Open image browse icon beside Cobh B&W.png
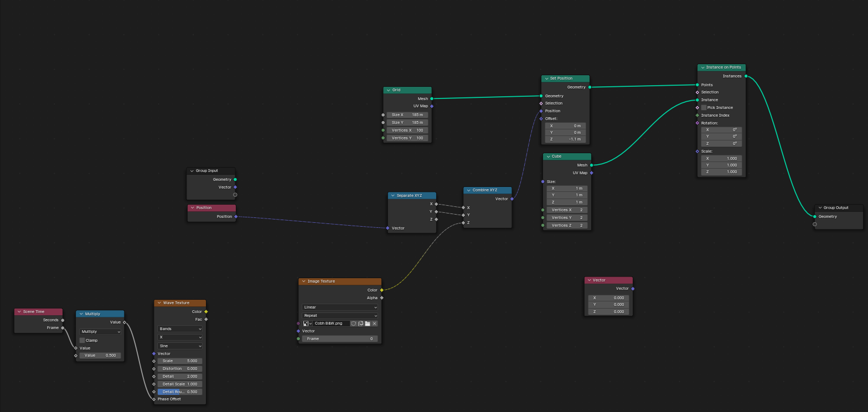Image resolution: width=868 pixels, height=412 pixels. (307, 324)
